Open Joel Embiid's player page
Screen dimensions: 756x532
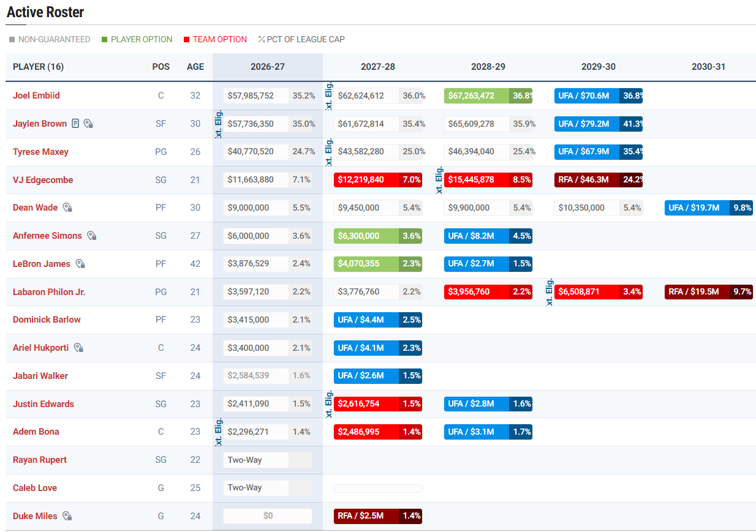pyautogui.click(x=36, y=96)
